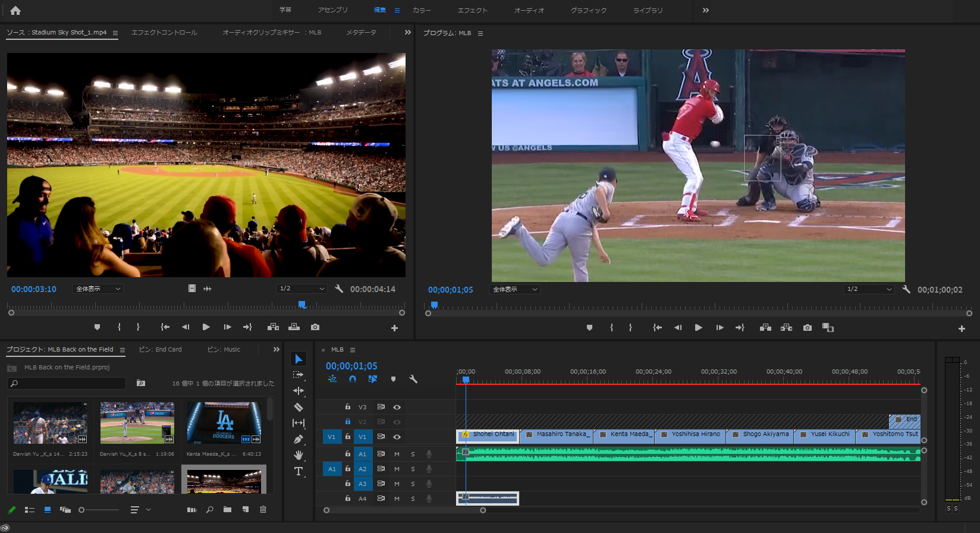Open Program monitor playback resolution 1/2 dropdown

[x=869, y=289]
